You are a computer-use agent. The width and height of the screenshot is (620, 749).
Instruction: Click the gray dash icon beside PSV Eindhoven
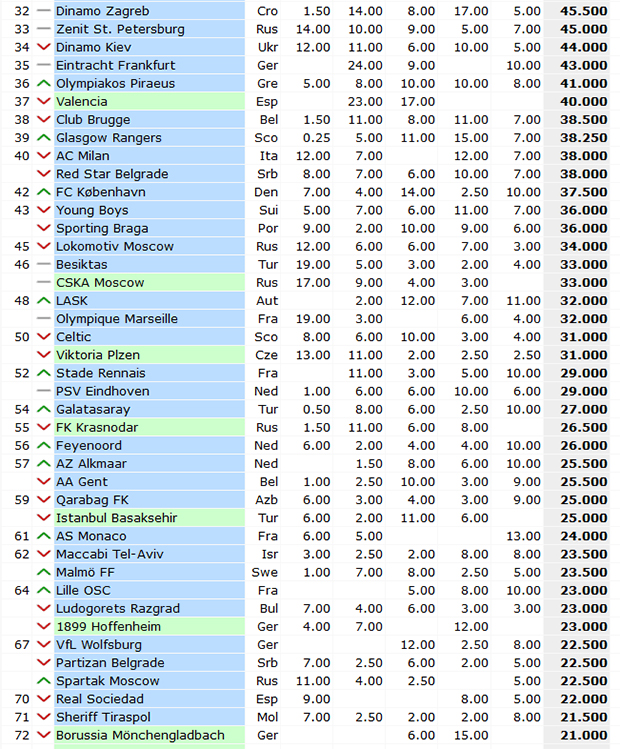pyautogui.click(x=43, y=391)
